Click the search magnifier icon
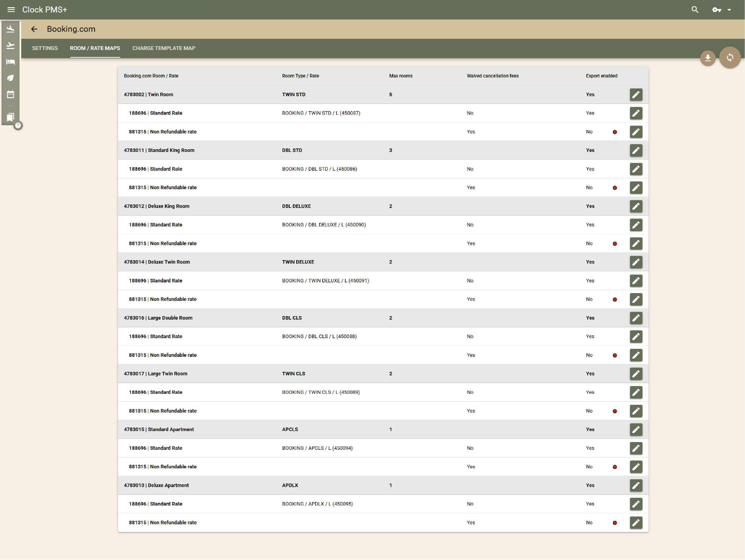This screenshot has width=745, height=560. (695, 9)
